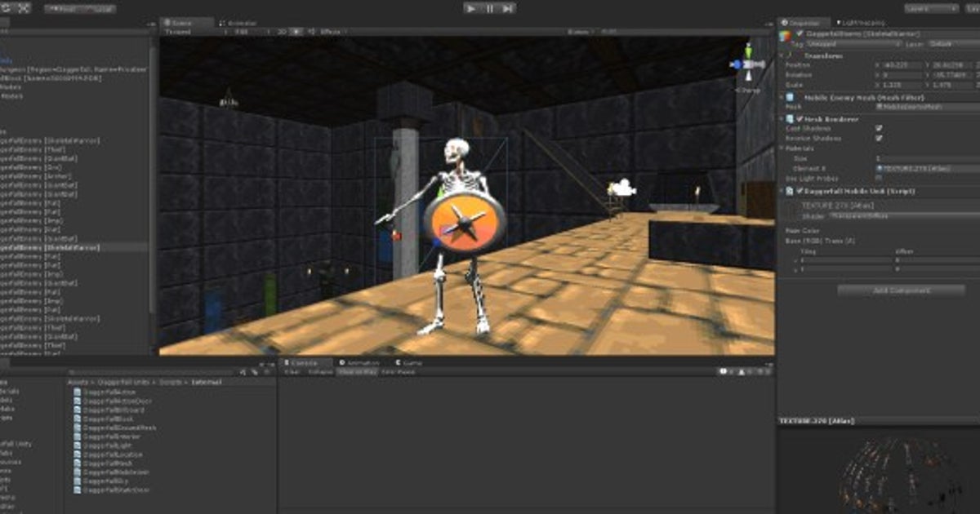This screenshot has width=980, height=514.
Task: Start Play mode with the play button
Action: [472, 8]
